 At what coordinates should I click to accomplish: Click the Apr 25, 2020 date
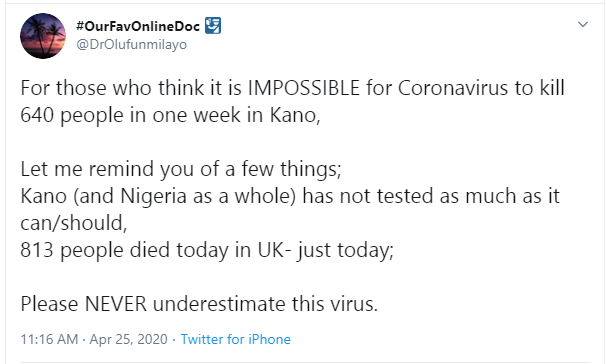point(128,339)
